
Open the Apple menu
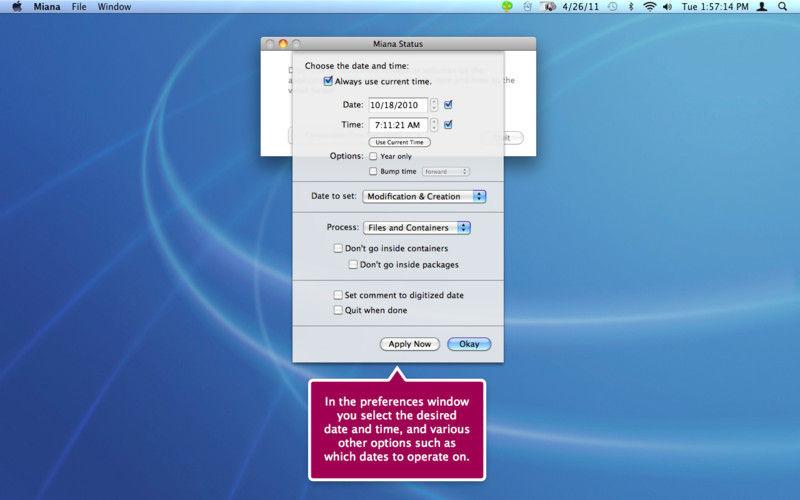(17, 7)
